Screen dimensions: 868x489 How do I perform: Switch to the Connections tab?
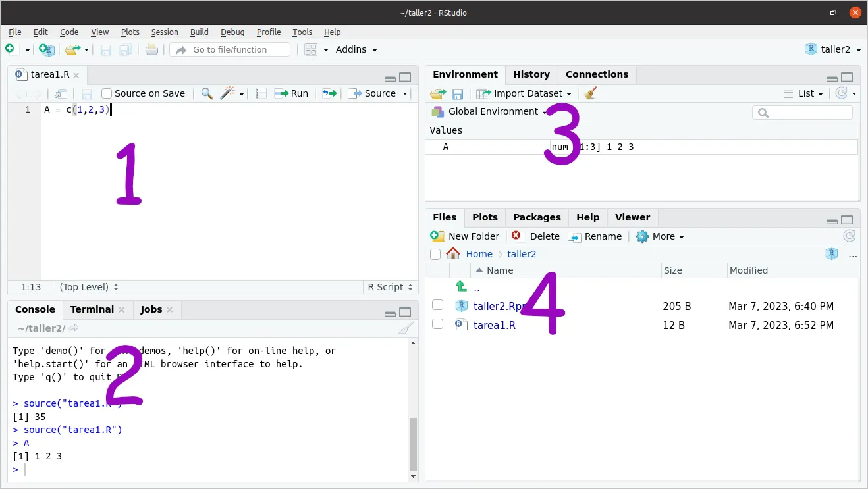[597, 74]
